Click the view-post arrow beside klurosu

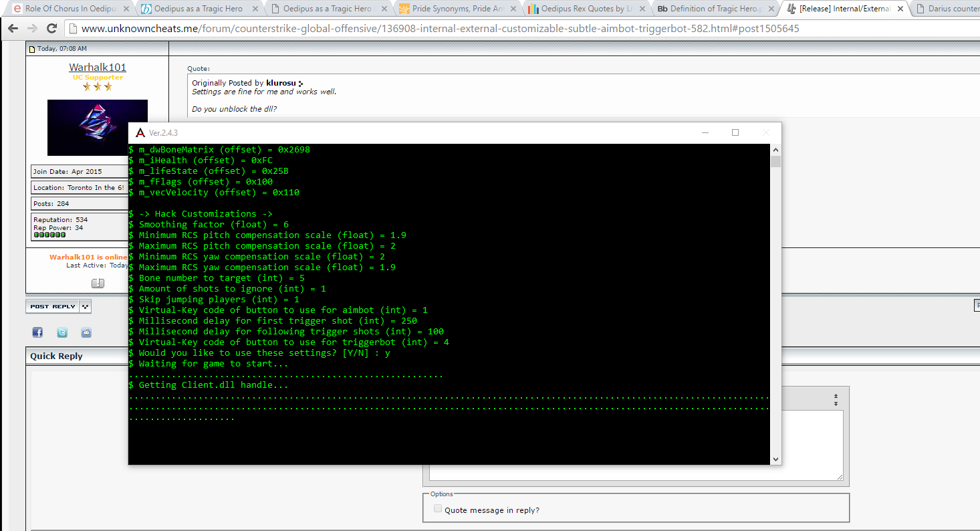301,84
